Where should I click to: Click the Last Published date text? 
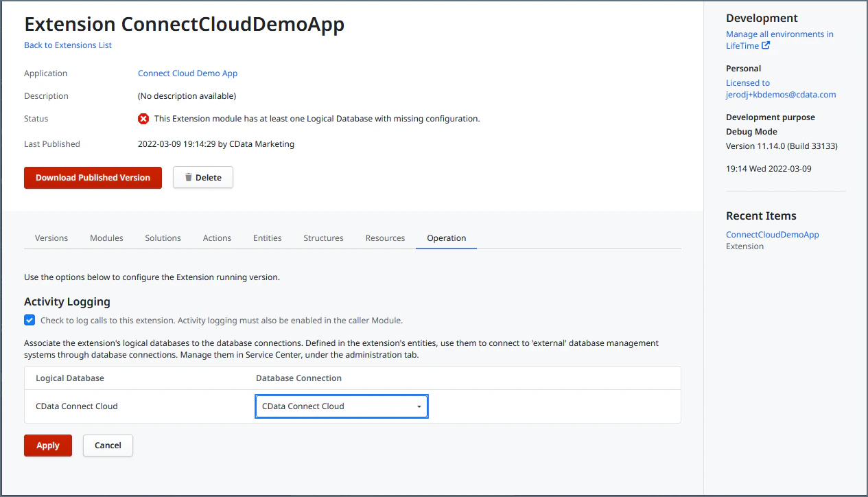tap(216, 144)
